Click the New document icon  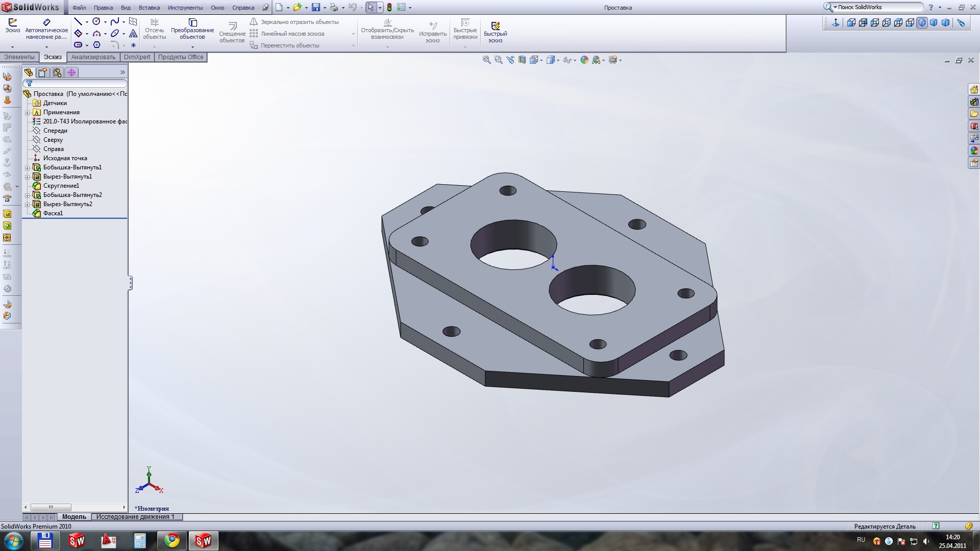tap(279, 8)
